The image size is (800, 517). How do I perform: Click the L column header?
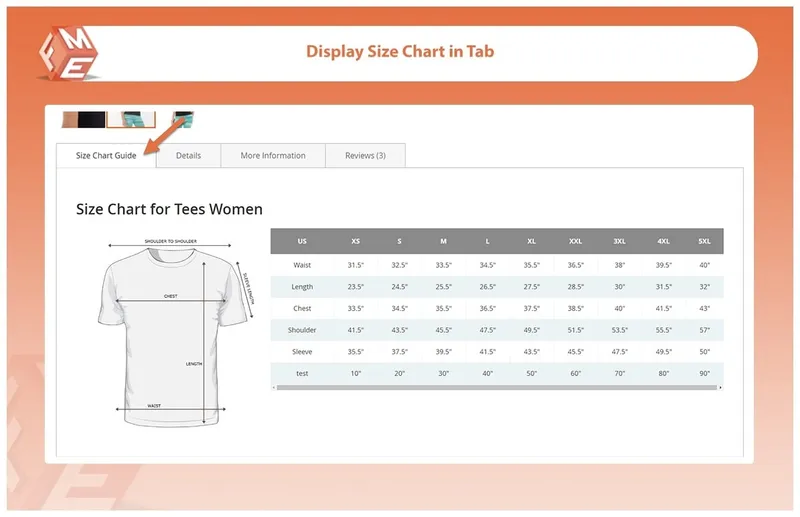(x=487, y=241)
